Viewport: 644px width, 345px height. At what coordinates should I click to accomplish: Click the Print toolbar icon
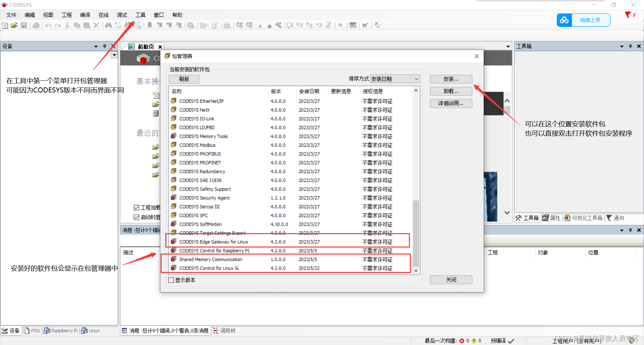[36, 25]
